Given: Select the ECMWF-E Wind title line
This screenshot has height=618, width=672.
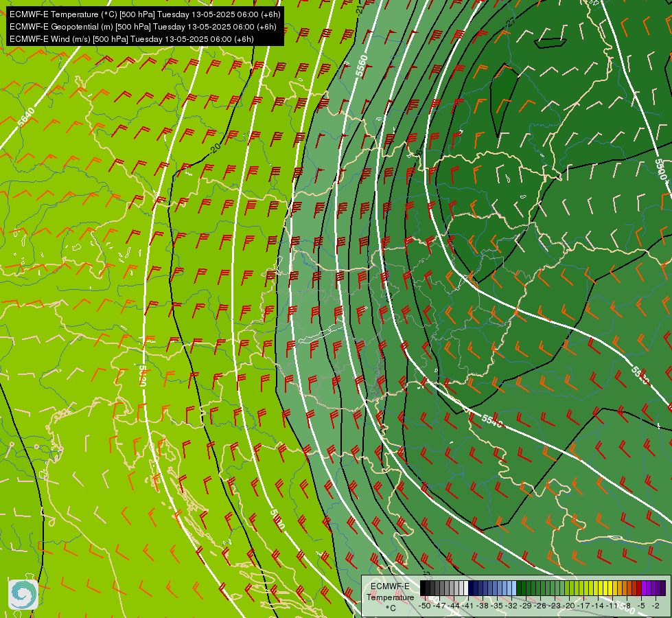Looking at the screenshot, I should click(132, 39).
